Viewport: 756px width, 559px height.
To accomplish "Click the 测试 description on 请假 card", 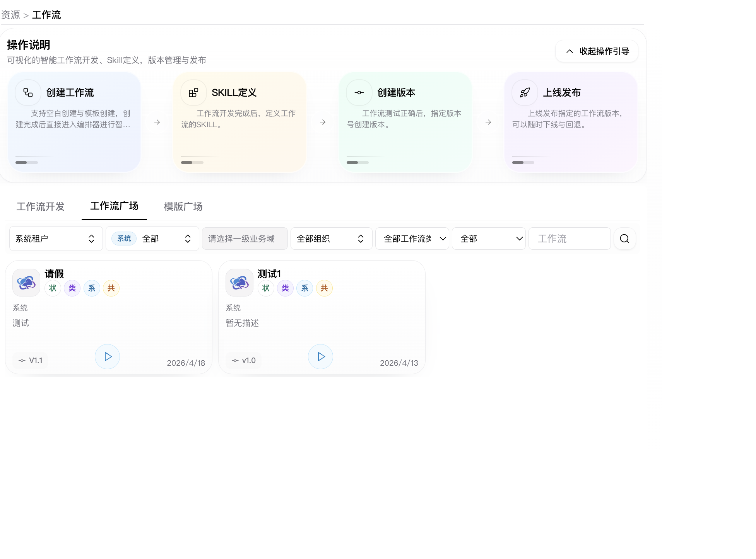I will click(21, 323).
